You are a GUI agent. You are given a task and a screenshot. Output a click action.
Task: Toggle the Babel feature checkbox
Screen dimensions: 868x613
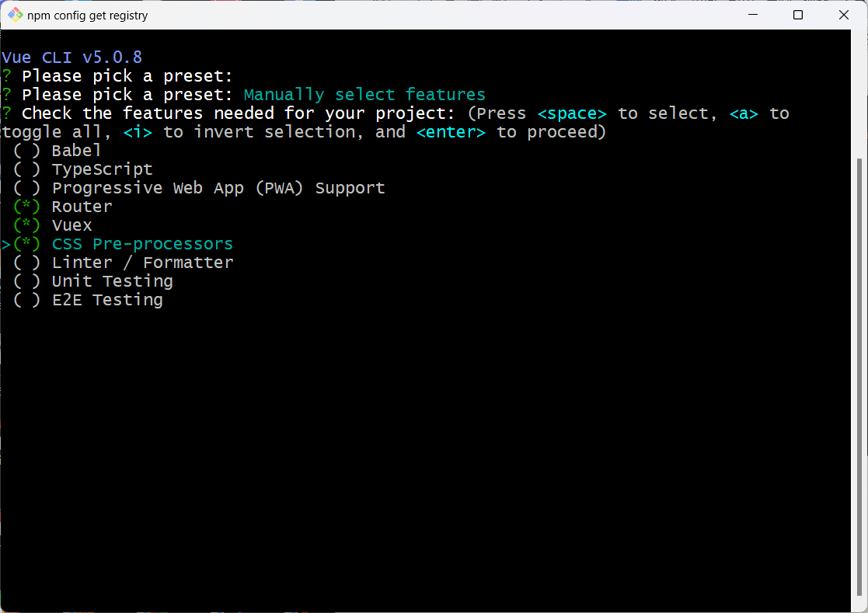tap(27, 151)
